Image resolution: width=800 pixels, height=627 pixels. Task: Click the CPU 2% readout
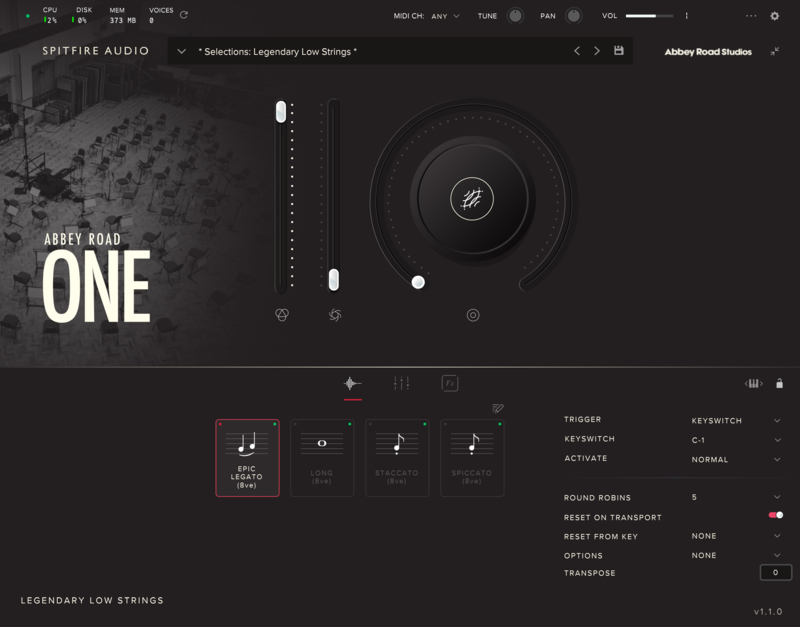(50, 15)
